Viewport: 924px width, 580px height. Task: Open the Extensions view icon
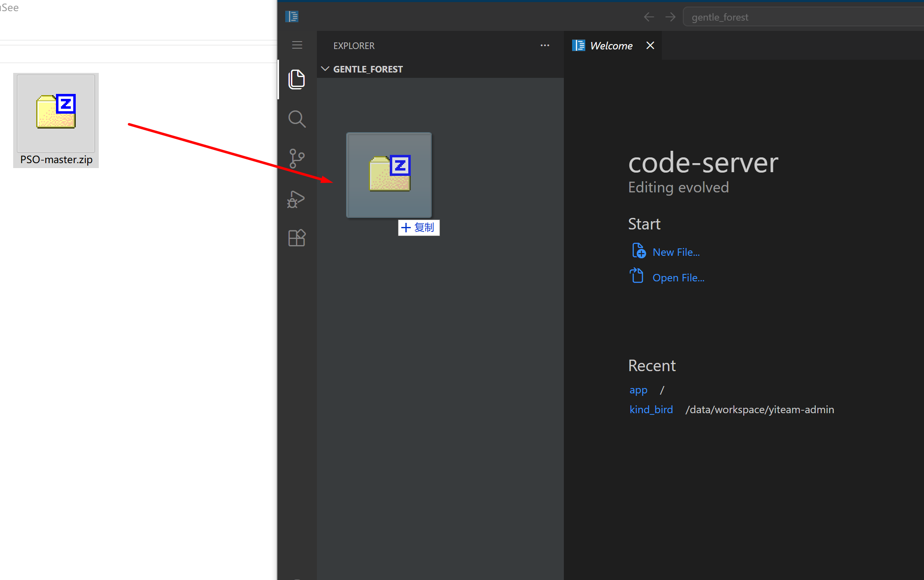tap(297, 238)
